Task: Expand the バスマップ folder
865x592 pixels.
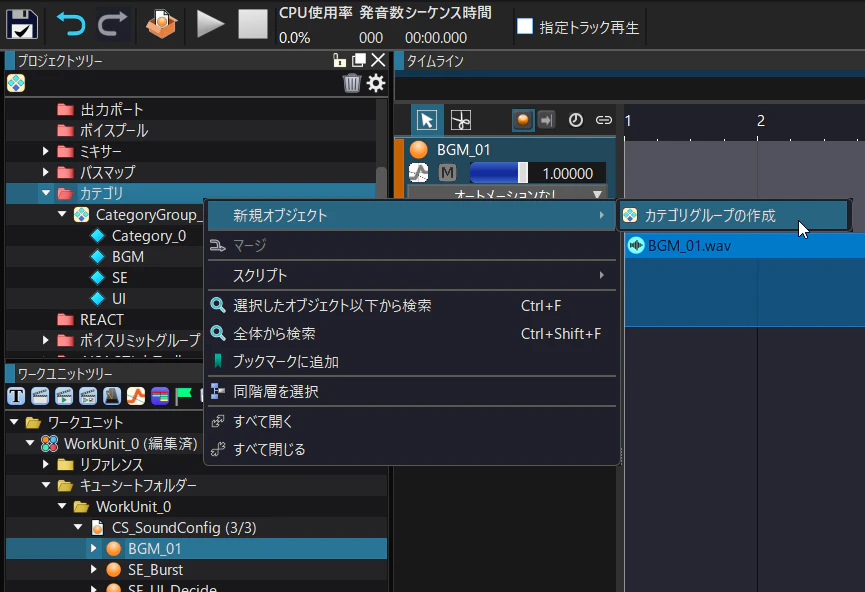Action: [46, 172]
